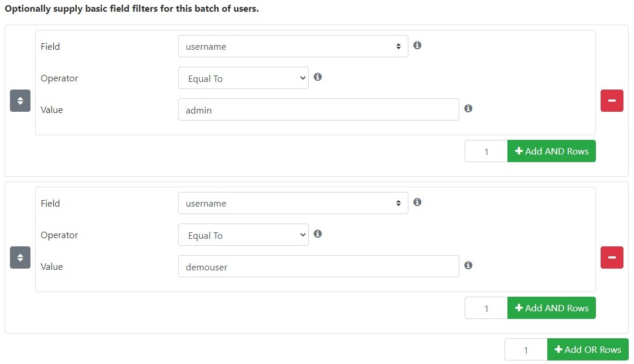
Task: Click info icon beside second Field dropdown
Action: tap(417, 202)
